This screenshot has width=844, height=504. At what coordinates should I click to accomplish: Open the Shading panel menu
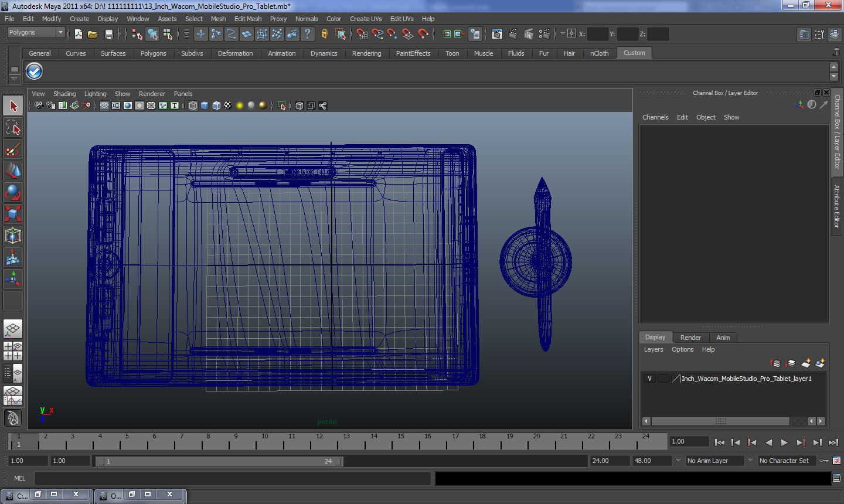coord(64,94)
